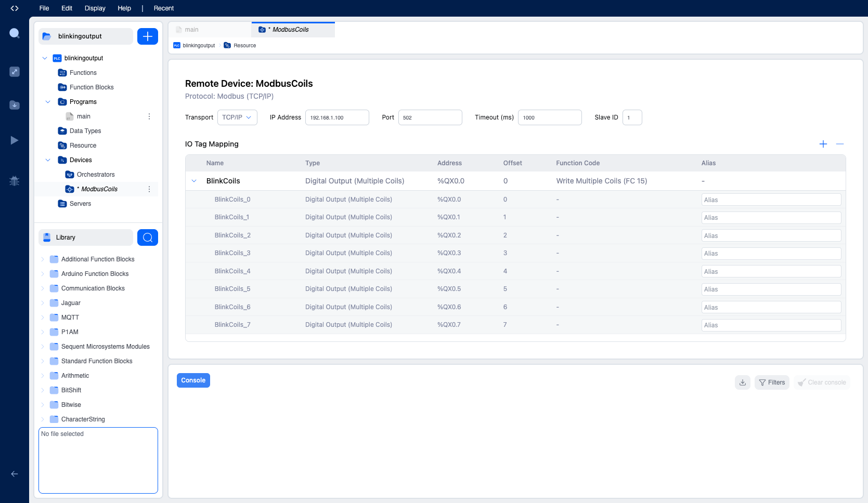
Task: Click the play/run icon in left sidebar
Action: pyautogui.click(x=15, y=140)
